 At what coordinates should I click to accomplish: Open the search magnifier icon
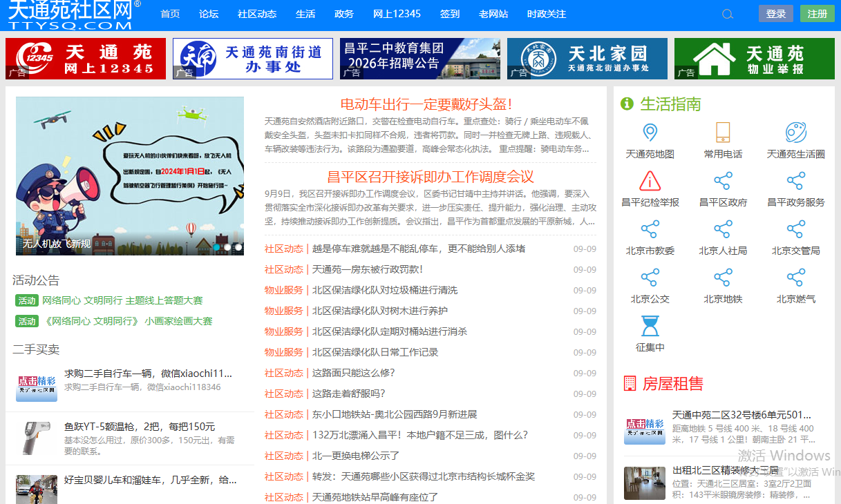point(728,14)
